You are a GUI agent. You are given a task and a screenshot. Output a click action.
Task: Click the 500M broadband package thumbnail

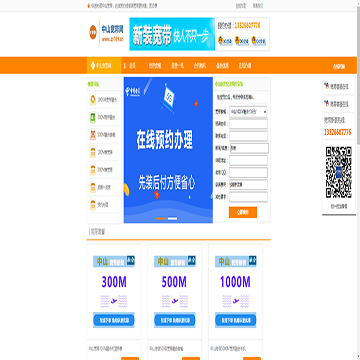(175, 291)
